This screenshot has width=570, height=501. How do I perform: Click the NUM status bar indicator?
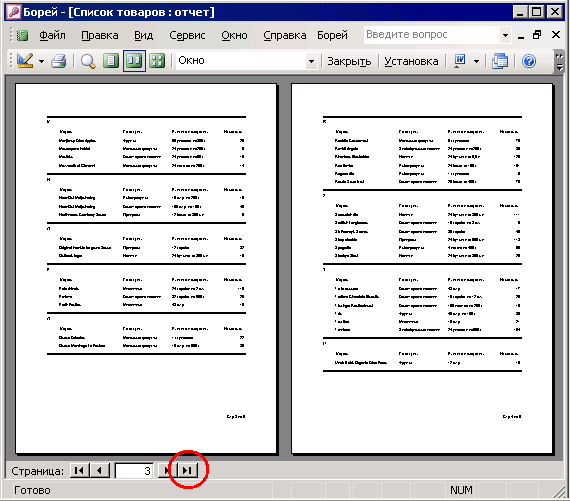(x=461, y=490)
